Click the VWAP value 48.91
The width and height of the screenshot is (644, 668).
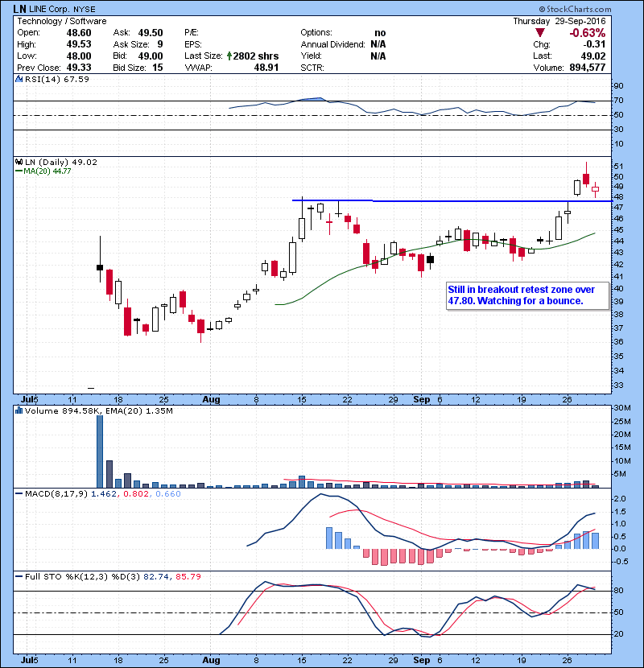[x=266, y=68]
